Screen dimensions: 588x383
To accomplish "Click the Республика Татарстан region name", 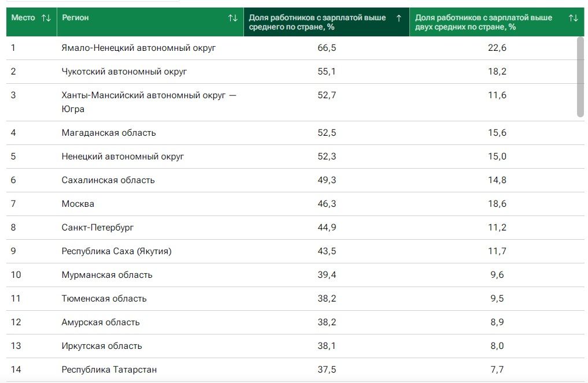I will [x=109, y=370].
